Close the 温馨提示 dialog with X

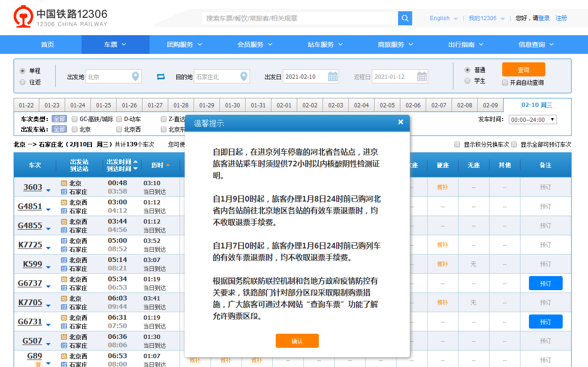[x=400, y=122]
